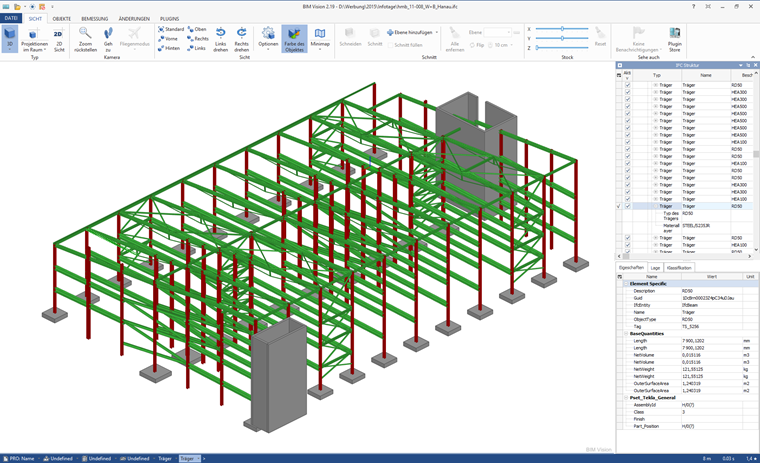This screenshot has width=760, height=463.
Task: Open the folder icon in the title bar
Action: [x=17, y=7]
